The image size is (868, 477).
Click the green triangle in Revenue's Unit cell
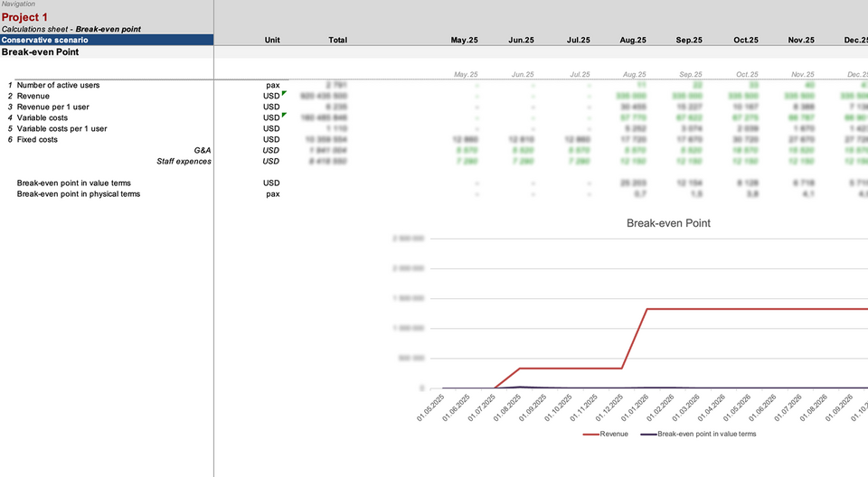284,93
